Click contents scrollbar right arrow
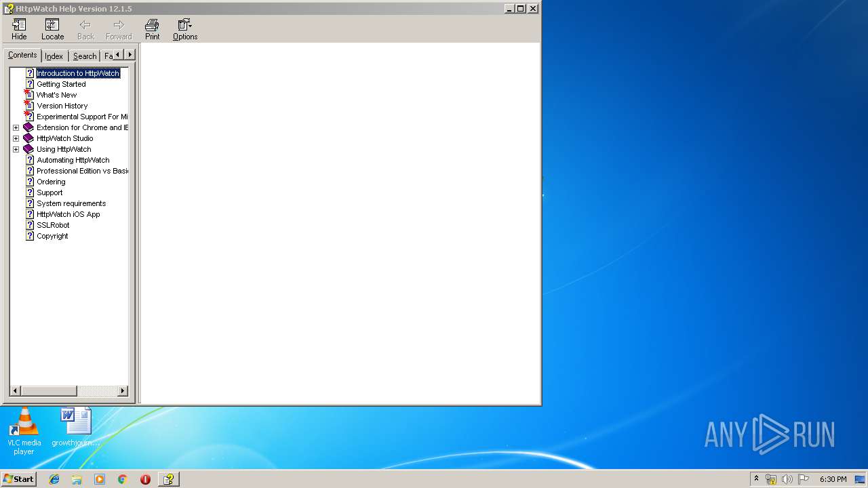 123,391
